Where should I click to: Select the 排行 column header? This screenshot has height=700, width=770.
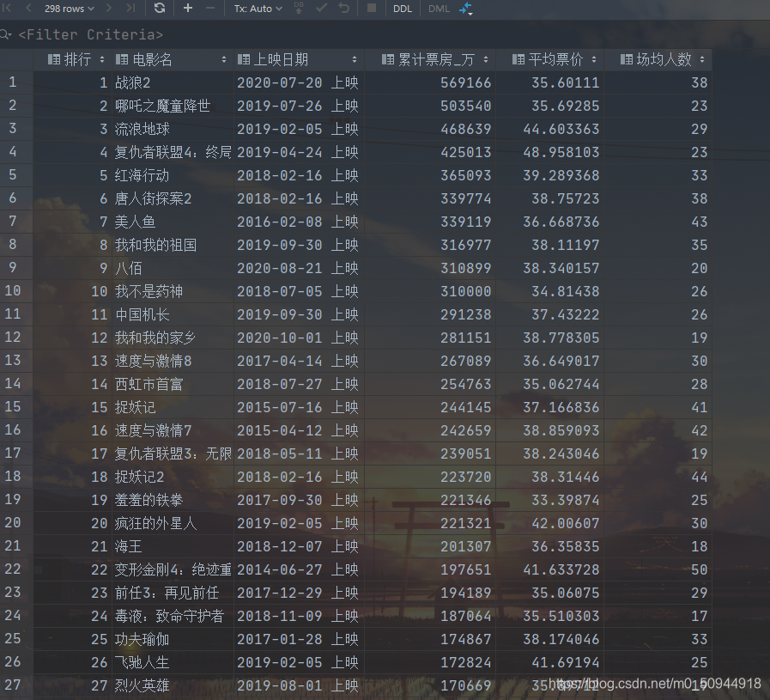(x=72, y=60)
